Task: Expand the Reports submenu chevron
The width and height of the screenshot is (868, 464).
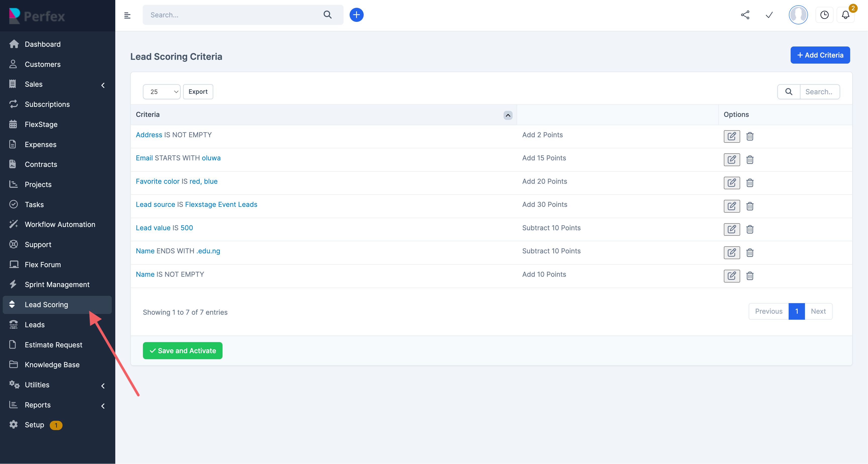Action: tap(103, 406)
